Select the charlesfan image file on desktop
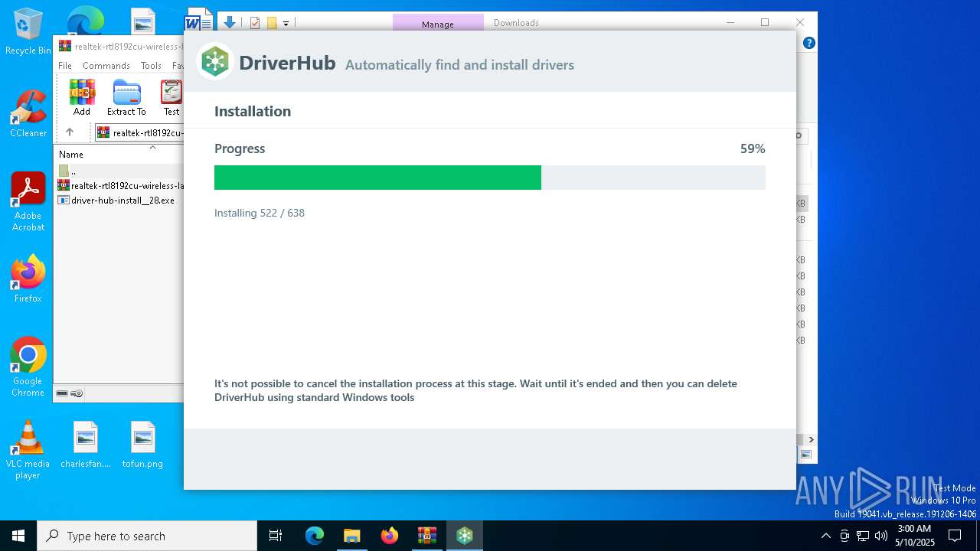980x551 pixels. pos(86,445)
